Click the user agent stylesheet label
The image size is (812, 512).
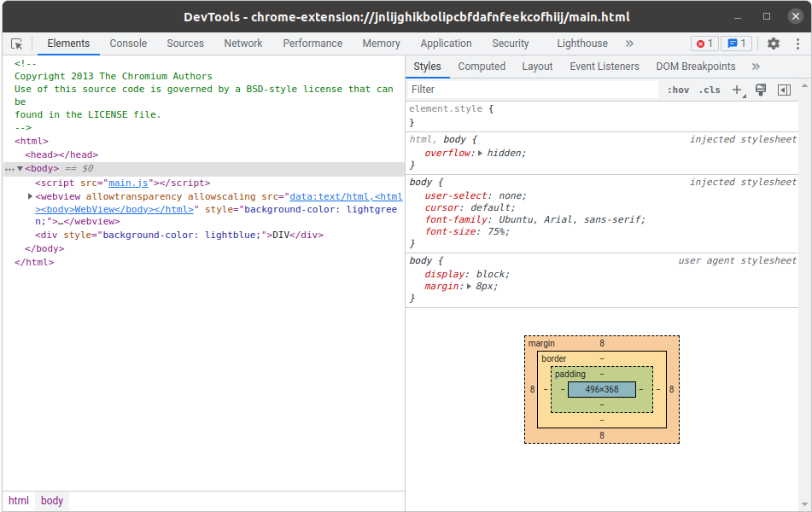[x=738, y=261]
